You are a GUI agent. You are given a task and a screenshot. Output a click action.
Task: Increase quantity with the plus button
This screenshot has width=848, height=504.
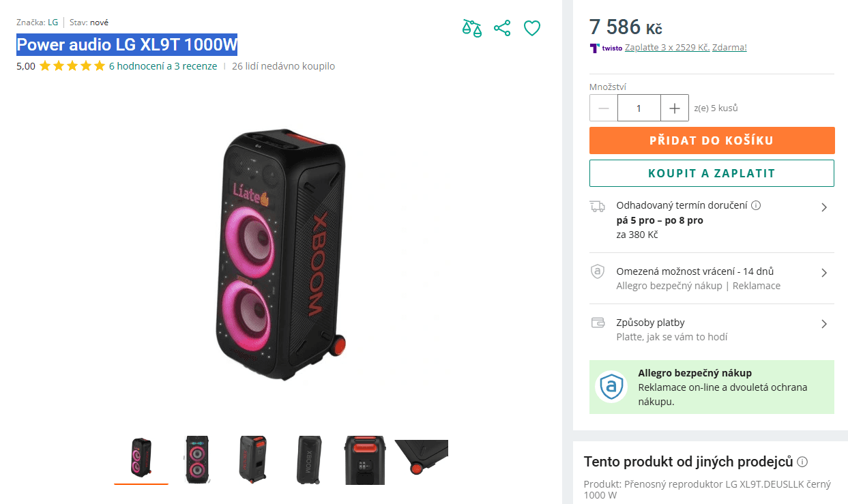pos(675,108)
